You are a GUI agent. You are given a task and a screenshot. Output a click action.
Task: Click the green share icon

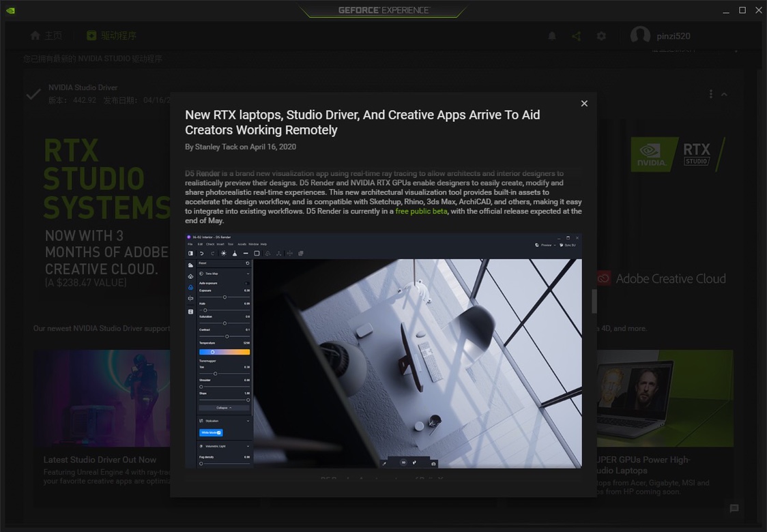click(577, 35)
